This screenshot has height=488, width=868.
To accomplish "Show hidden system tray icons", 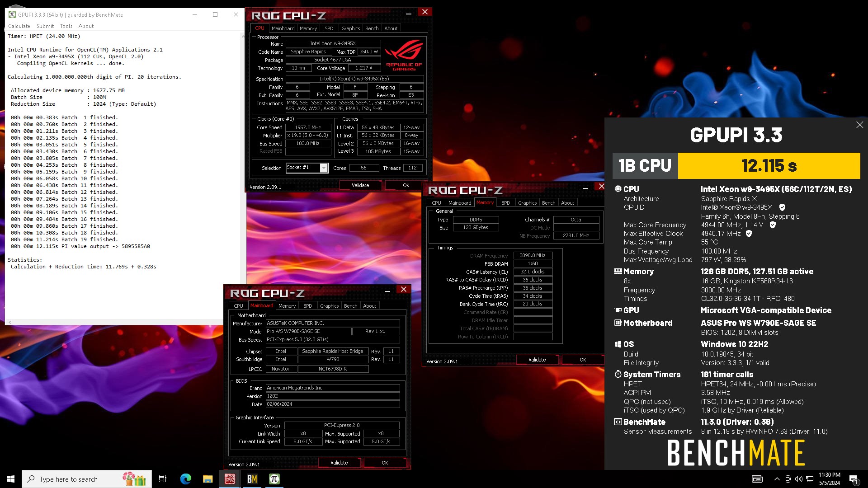I will 777,479.
